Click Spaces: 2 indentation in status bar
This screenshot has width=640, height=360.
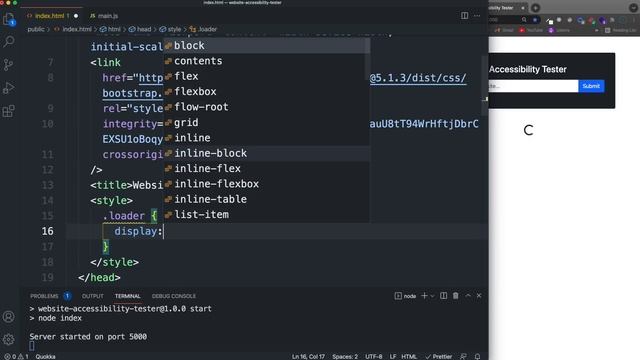pyautogui.click(x=345, y=356)
